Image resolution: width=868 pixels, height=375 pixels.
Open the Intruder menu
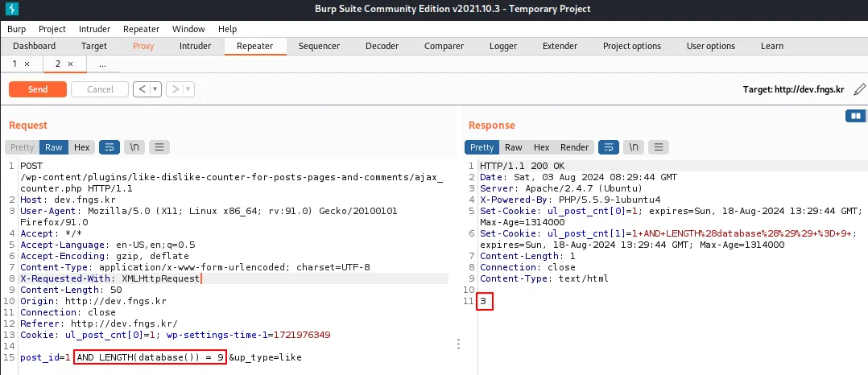coord(95,29)
